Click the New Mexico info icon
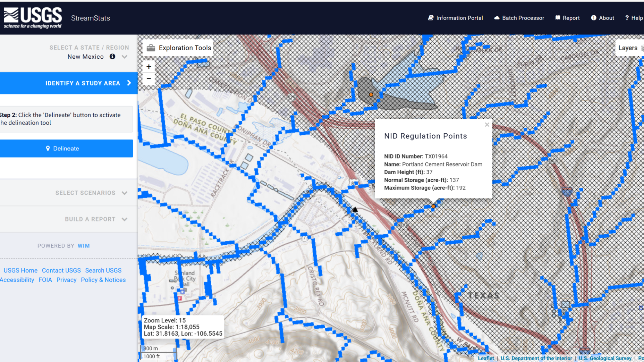The height and width of the screenshot is (362, 644). click(112, 57)
